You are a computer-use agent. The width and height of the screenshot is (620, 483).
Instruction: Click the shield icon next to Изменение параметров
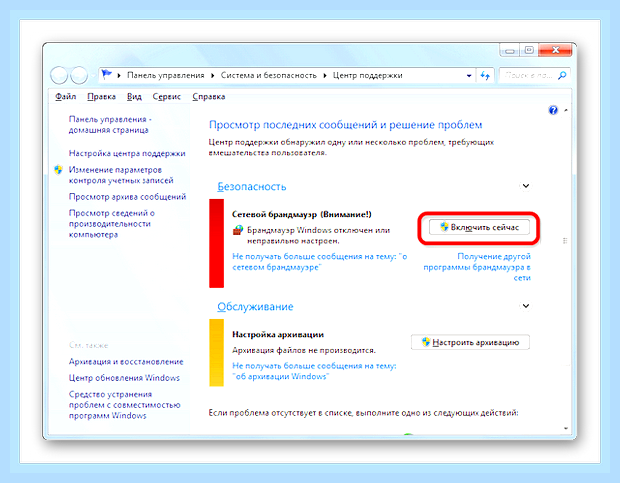pos(59,170)
